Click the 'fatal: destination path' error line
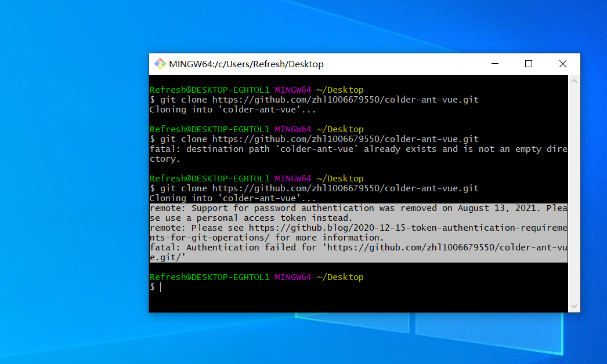 359,149
